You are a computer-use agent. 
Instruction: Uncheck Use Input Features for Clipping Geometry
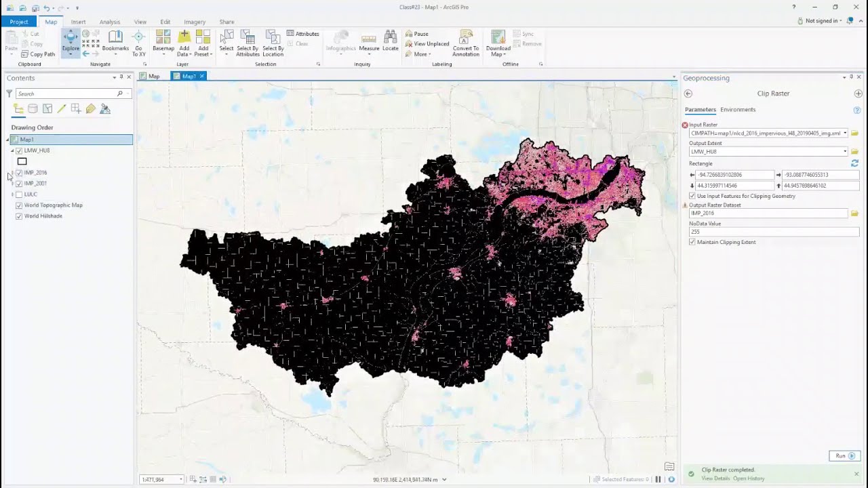pyautogui.click(x=692, y=196)
